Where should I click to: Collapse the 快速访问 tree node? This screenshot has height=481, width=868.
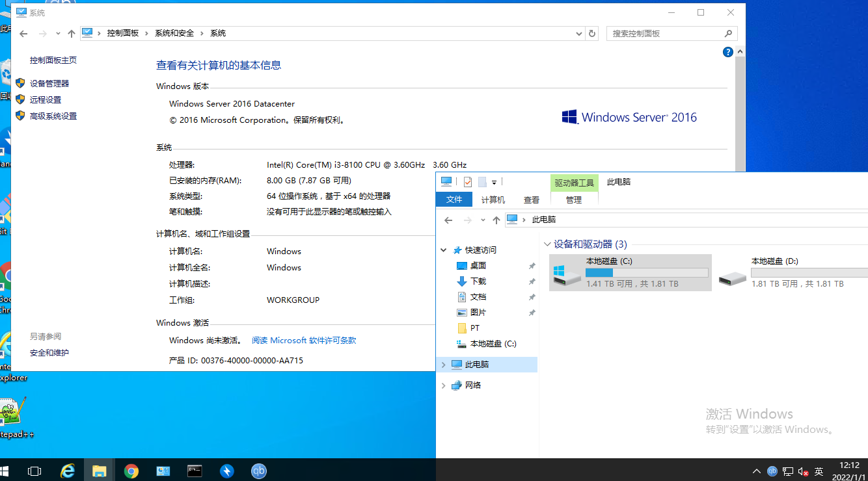444,250
